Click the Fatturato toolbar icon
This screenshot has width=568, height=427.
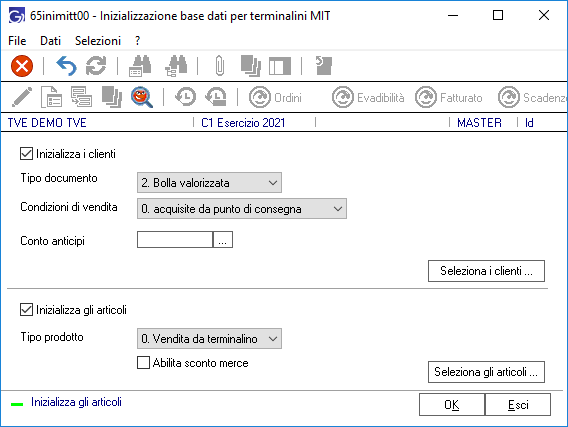click(x=449, y=97)
